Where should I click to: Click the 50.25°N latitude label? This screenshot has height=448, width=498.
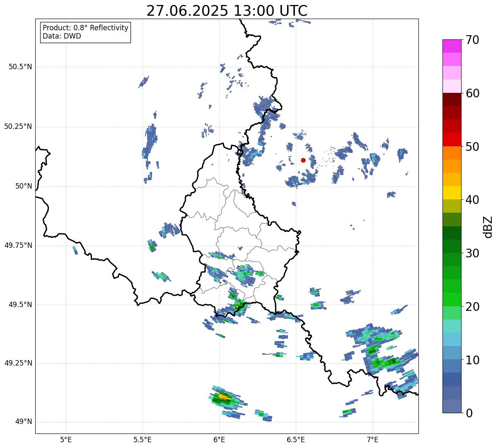coord(18,126)
